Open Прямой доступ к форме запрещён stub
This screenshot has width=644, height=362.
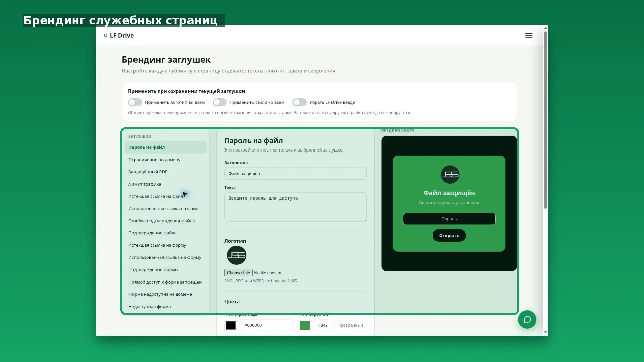pos(166,282)
